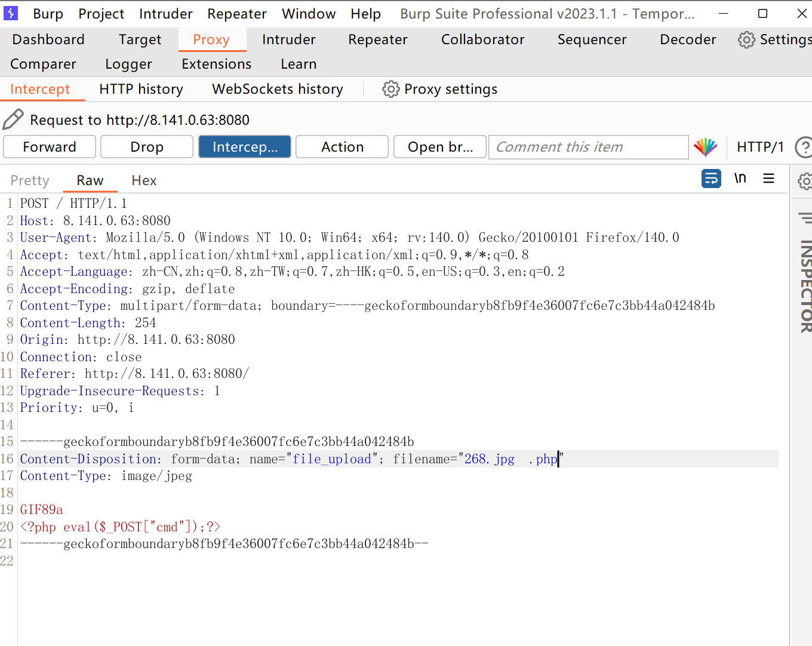Open the Intruder menu in menu bar
Viewport: 812px width, 646px height.
click(x=166, y=14)
